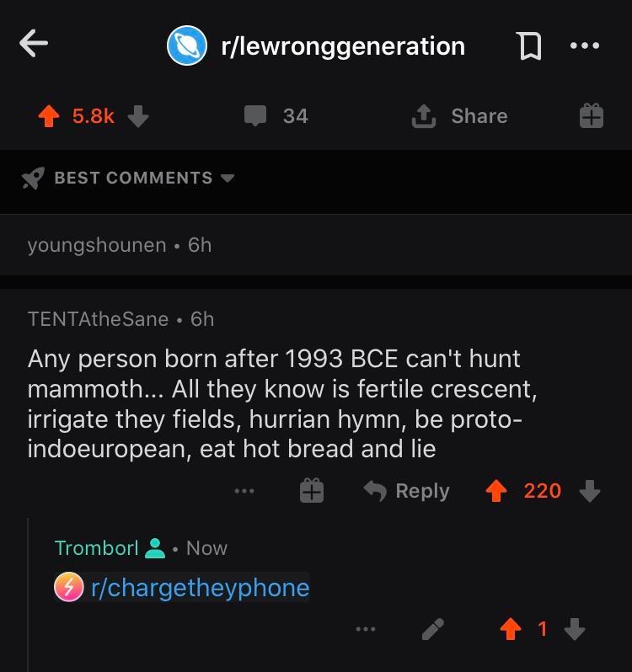Open more options on TENTAtheSane's comment
The height and width of the screenshot is (672, 632).
[245, 491]
